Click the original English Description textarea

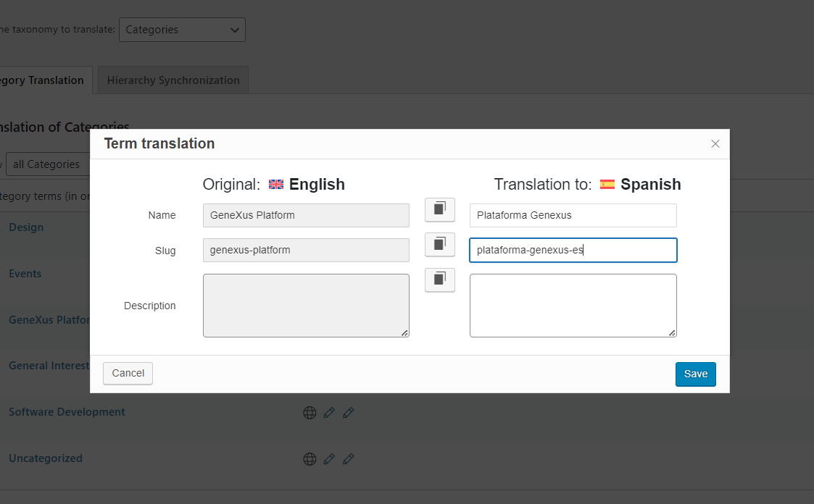pyautogui.click(x=307, y=306)
